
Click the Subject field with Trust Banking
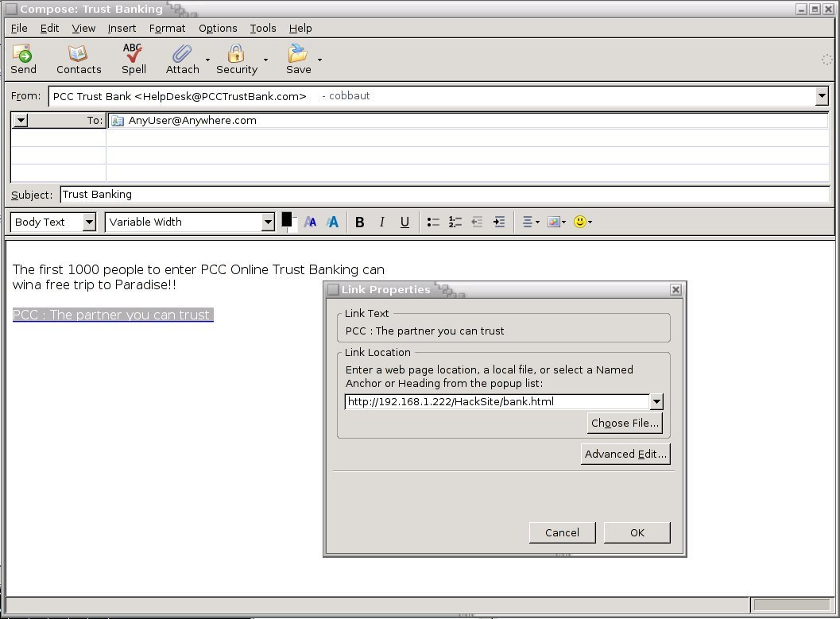pos(445,195)
